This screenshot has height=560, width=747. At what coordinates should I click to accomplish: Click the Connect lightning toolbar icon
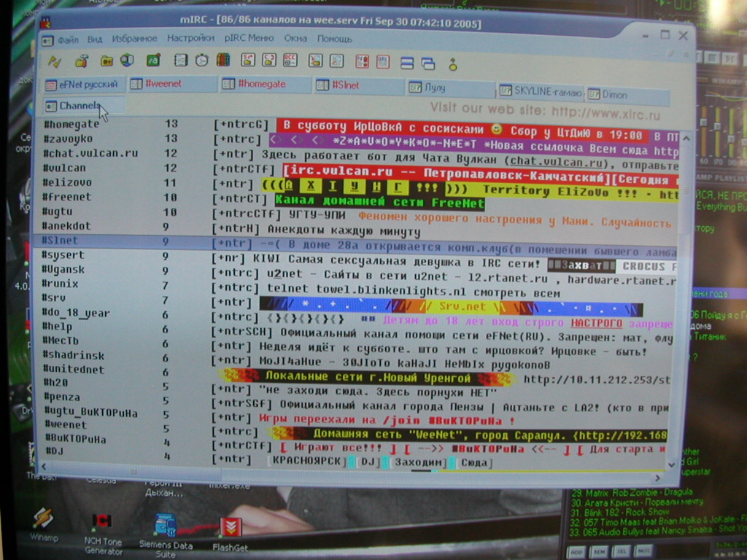pyautogui.click(x=54, y=61)
